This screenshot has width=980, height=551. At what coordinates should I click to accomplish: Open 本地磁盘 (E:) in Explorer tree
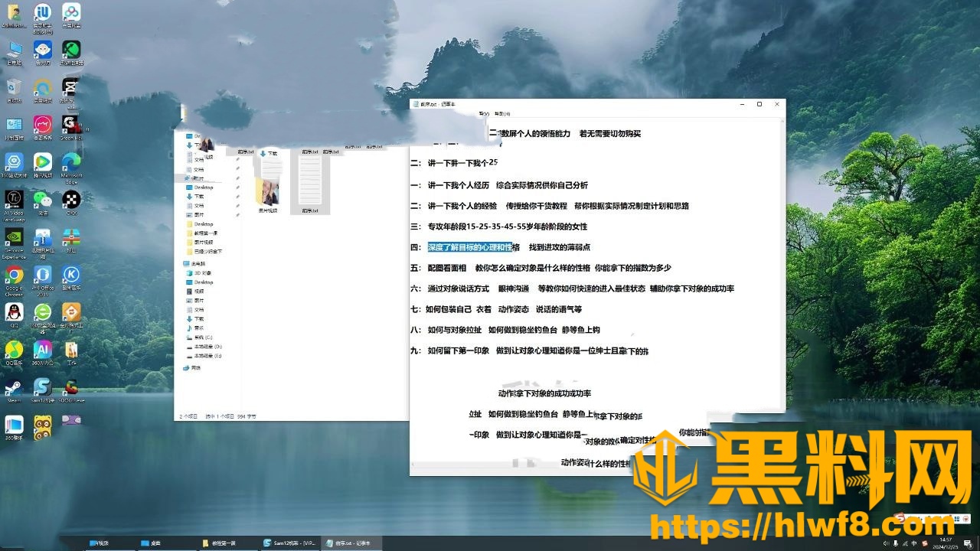click(204, 355)
